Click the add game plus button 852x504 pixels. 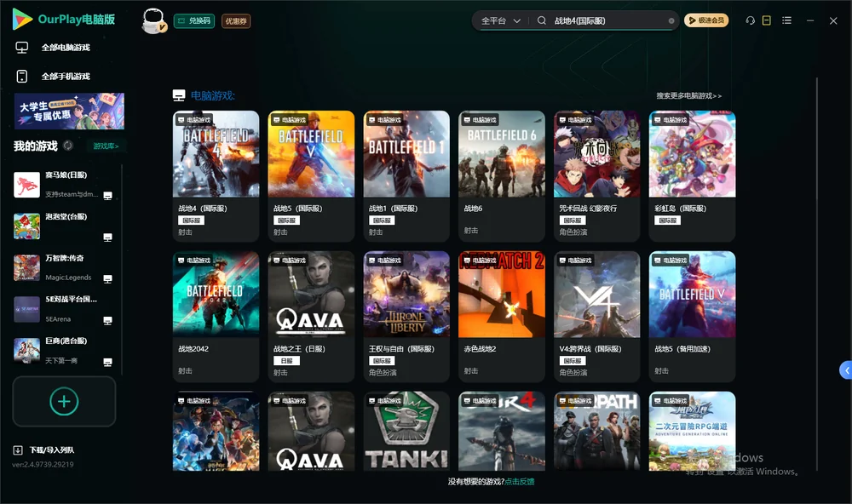[64, 401]
